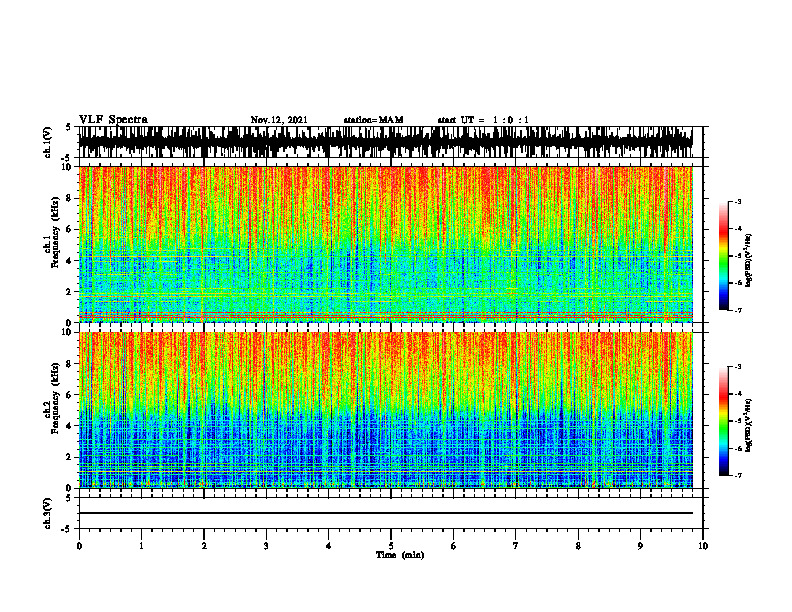Click the ch.2 frequency tick label "8"
792x612 pixels.
tap(69, 364)
